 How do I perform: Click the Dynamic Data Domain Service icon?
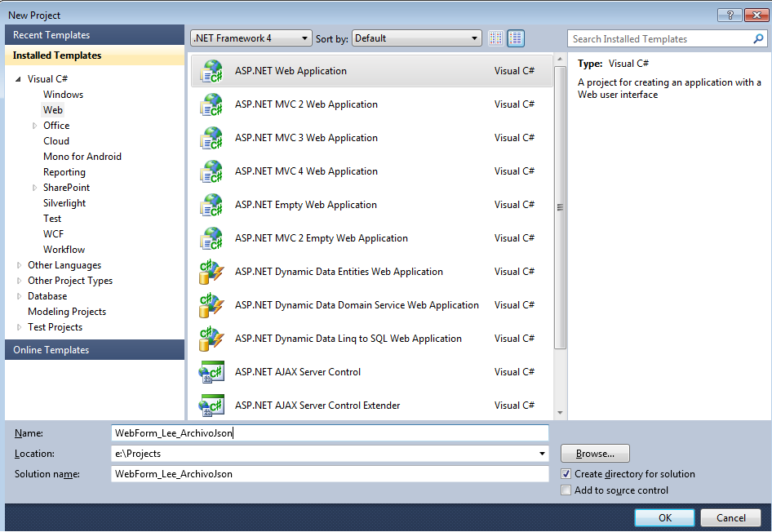[211, 305]
